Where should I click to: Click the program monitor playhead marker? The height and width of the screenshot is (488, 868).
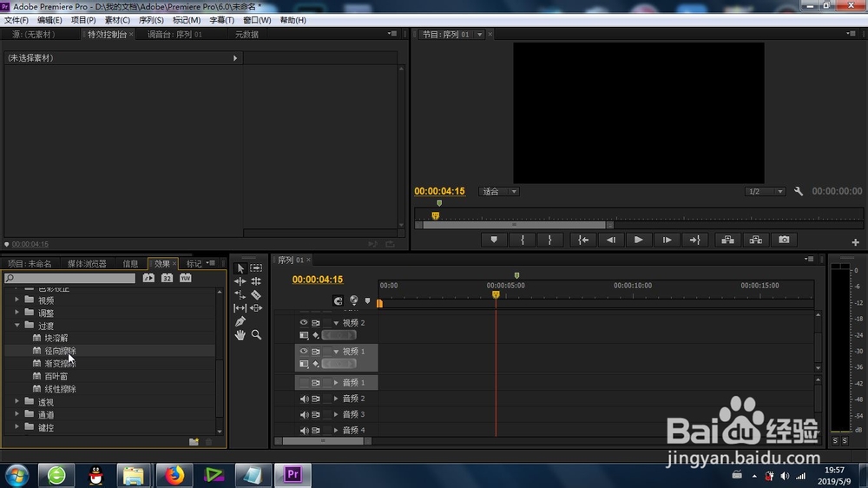(x=436, y=215)
